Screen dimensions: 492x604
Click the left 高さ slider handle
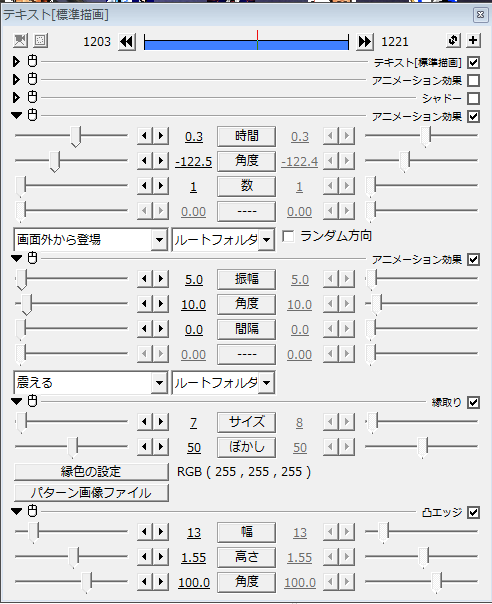pos(73,558)
